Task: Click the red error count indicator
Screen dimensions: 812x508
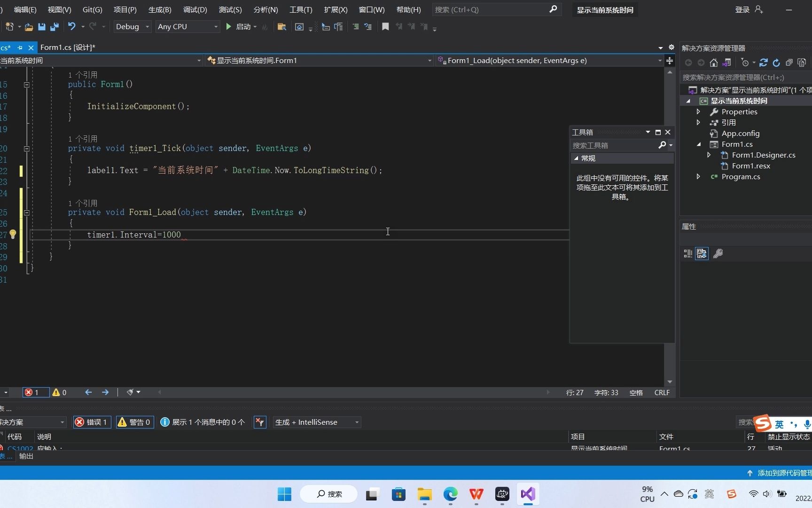Action: [36, 392]
